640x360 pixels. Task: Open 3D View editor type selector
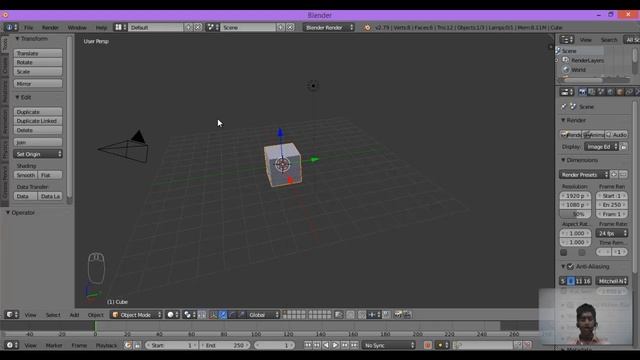pyautogui.click(x=11, y=315)
